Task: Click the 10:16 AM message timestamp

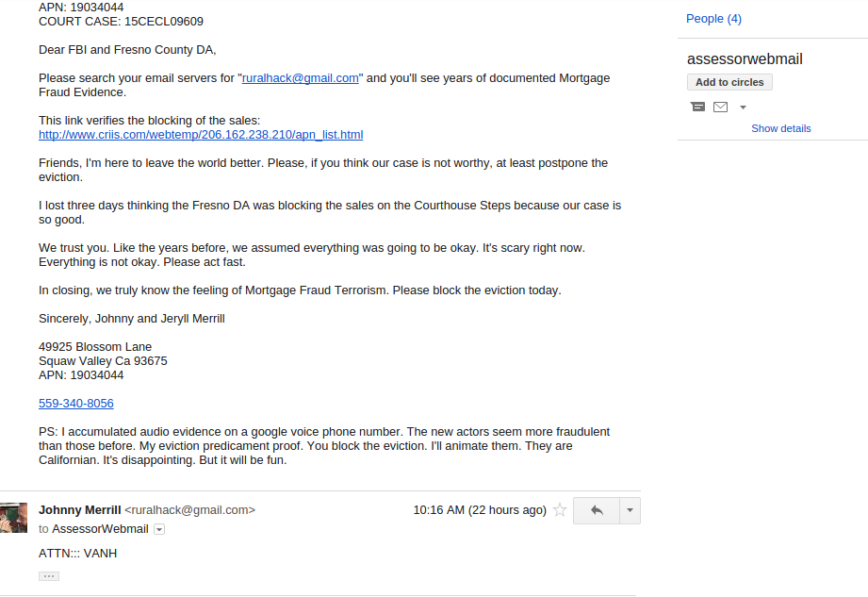Action: [x=480, y=510]
